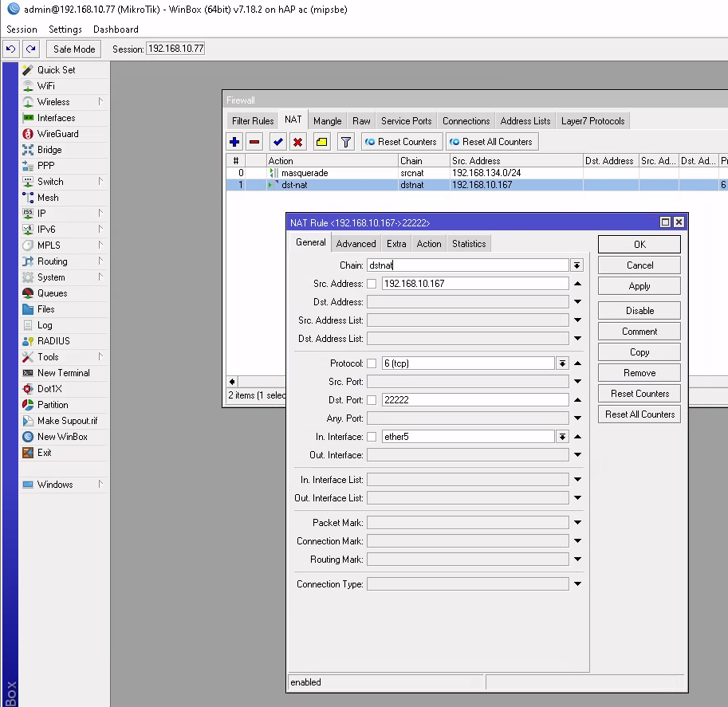This screenshot has height=707, width=728.
Task: Open Quick Set from the sidebar
Action: point(56,69)
